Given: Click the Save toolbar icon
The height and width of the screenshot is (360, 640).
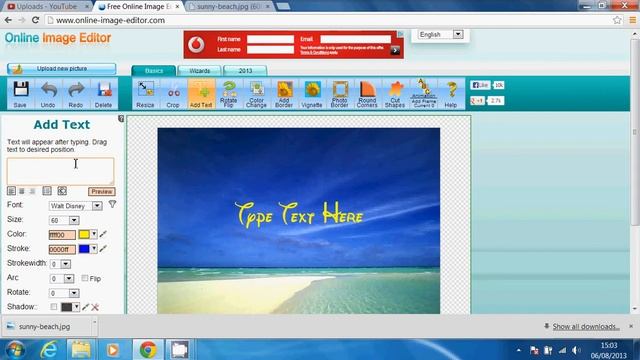Looking at the screenshot, I should [x=20, y=94].
